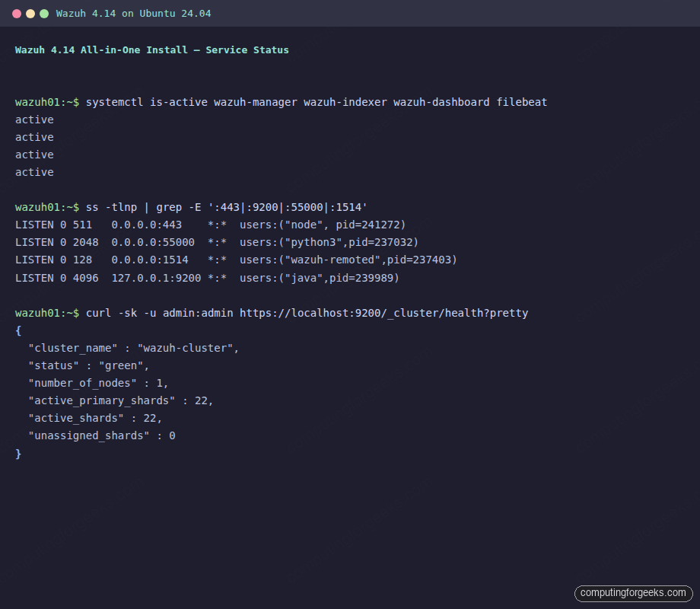
Task: Click the green maximize window dot
Action: click(x=44, y=14)
